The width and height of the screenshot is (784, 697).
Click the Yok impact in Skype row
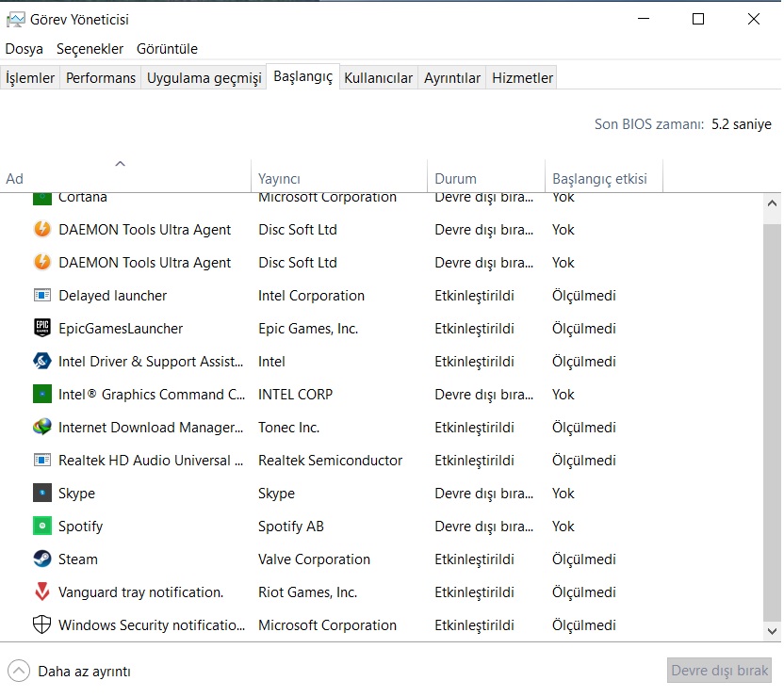coord(563,494)
